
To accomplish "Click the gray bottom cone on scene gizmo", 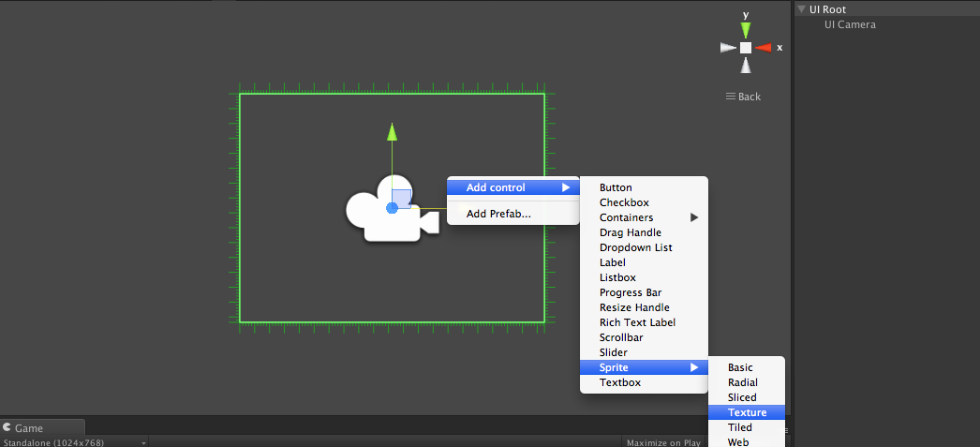I will 745,65.
